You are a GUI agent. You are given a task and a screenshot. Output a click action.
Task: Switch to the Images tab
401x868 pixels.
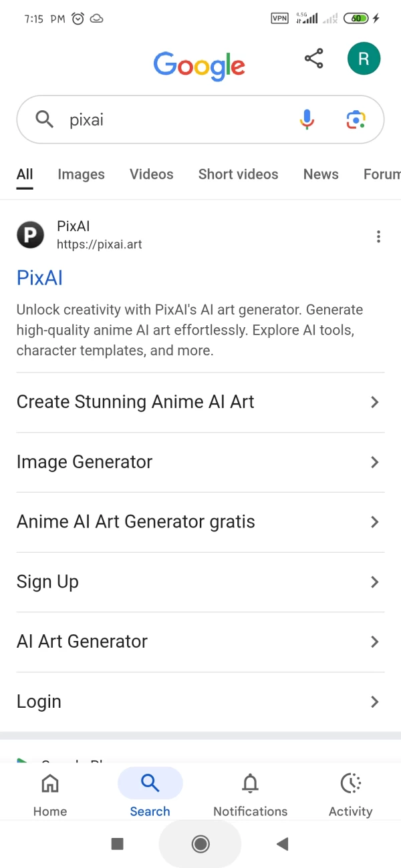tap(81, 174)
